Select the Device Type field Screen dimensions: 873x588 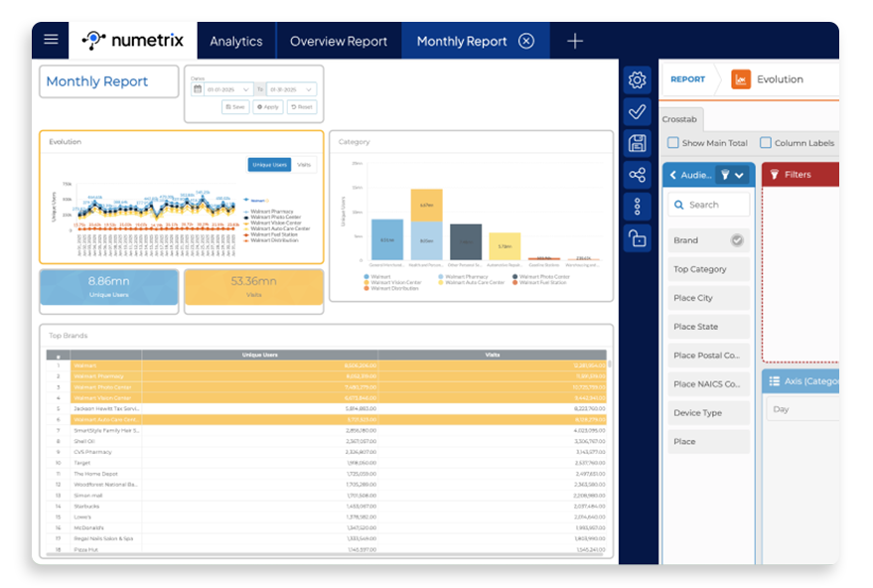[708, 412]
